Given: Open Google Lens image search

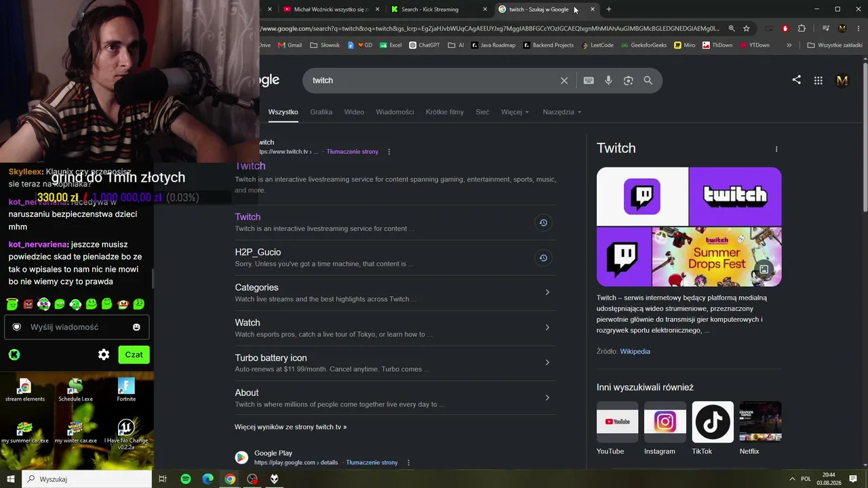Looking at the screenshot, I should [629, 81].
